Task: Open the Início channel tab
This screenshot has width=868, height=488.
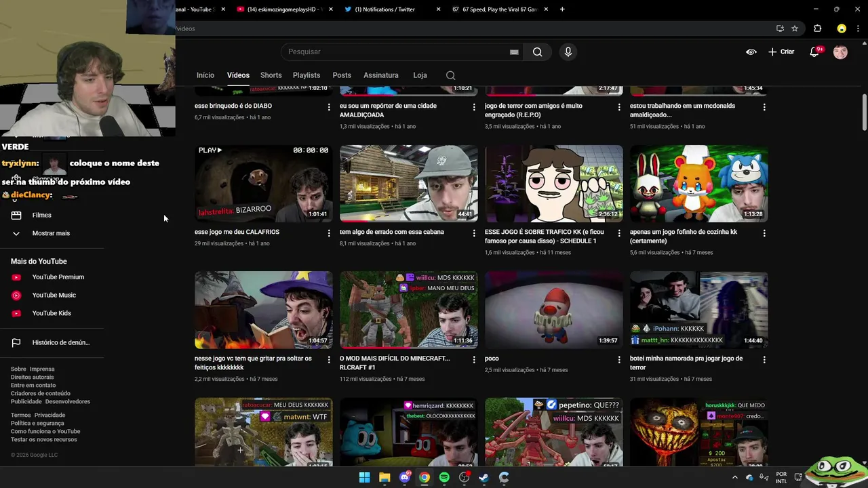Action: pos(205,75)
